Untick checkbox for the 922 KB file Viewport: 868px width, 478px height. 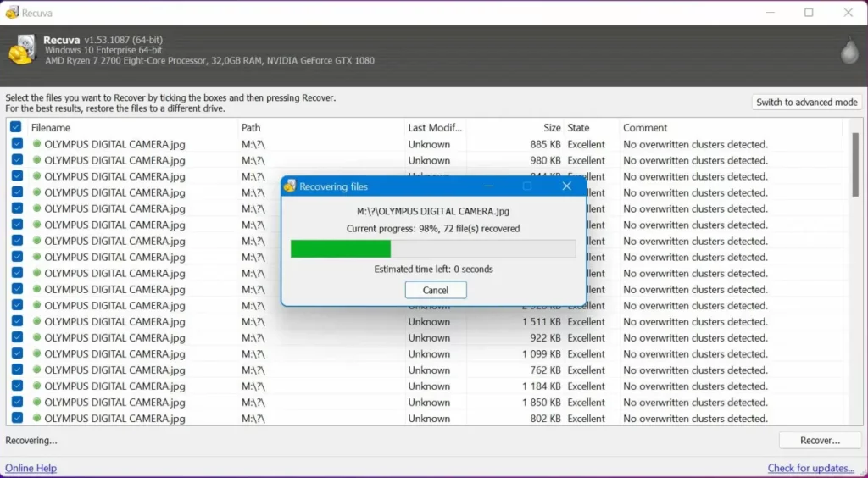[17, 336]
